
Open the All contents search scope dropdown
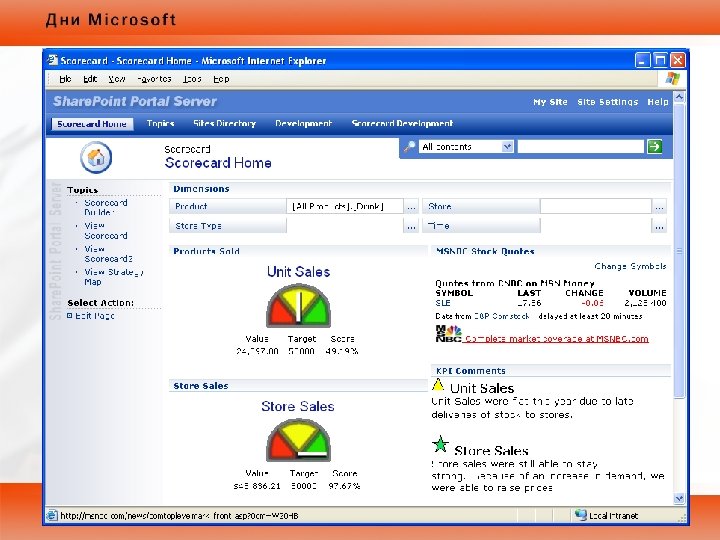coord(507,146)
